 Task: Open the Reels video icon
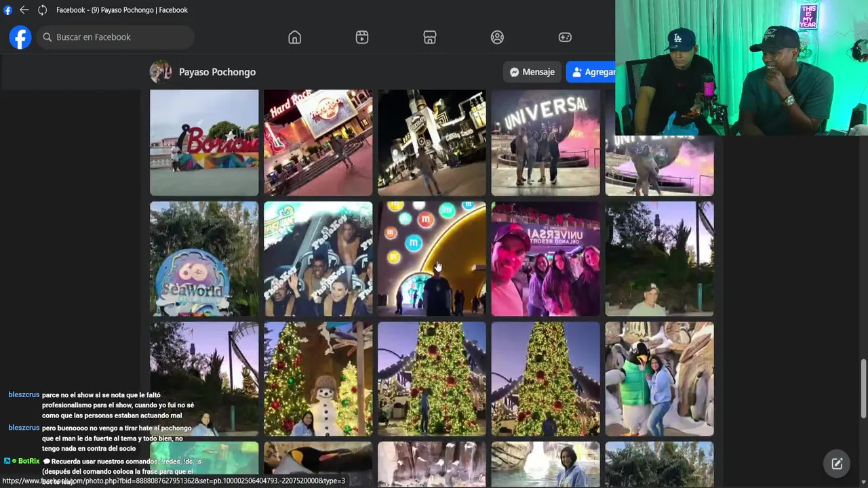(362, 37)
